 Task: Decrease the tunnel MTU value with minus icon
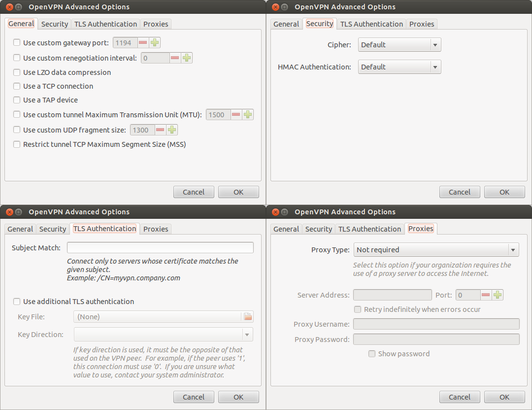[x=236, y=115]
